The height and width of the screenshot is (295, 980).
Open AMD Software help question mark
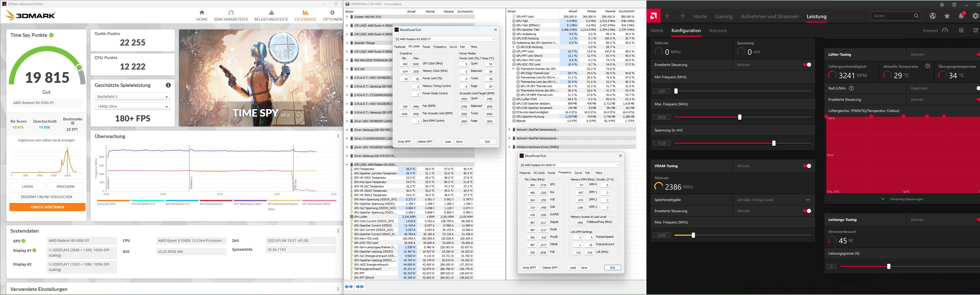coord(954,5)
